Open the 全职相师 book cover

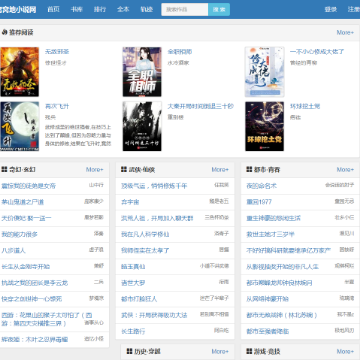(x=142, y=72)
